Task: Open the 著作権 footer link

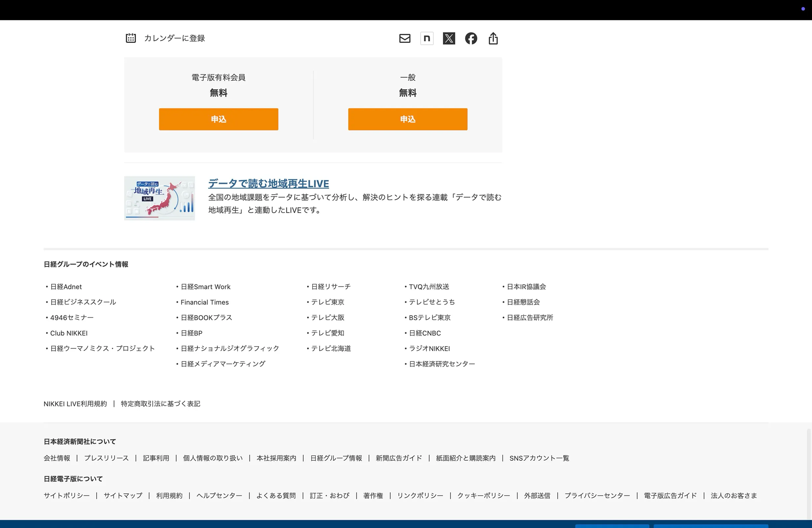Action: click(373, 496)
